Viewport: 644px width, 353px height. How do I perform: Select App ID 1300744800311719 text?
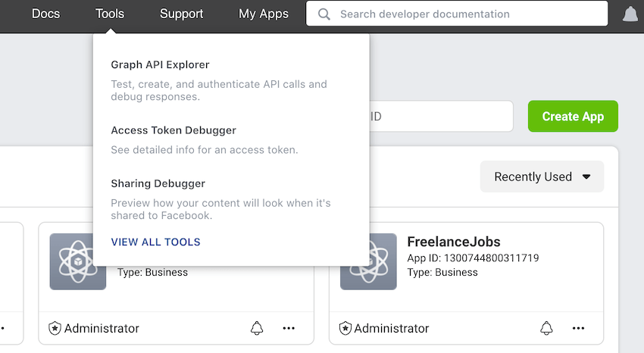pyautogui.click(x=473, y=258)
